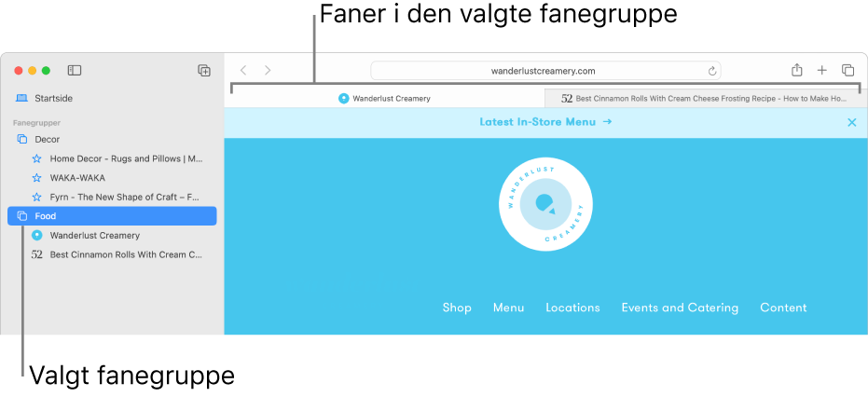Open a new tab with the plus icon
868x397 pixels.
tap(822, 70)
